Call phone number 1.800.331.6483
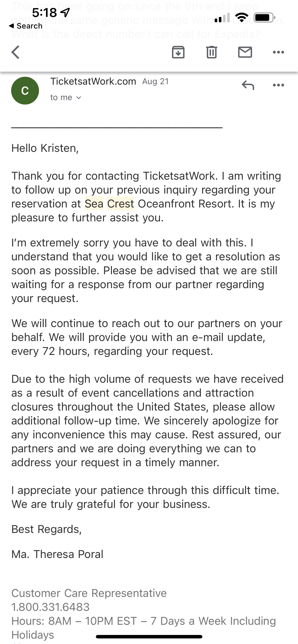Screen dimensions: 298x644 pos(51,607)
